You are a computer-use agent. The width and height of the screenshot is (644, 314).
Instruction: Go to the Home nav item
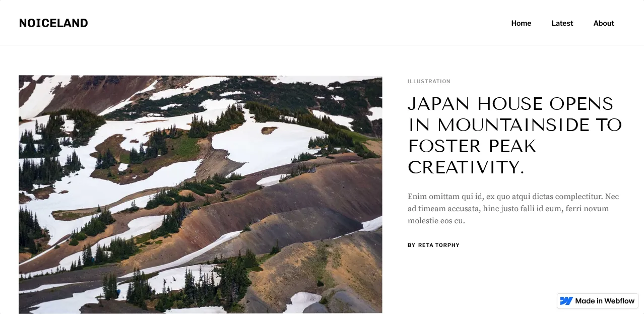point(521,23)
